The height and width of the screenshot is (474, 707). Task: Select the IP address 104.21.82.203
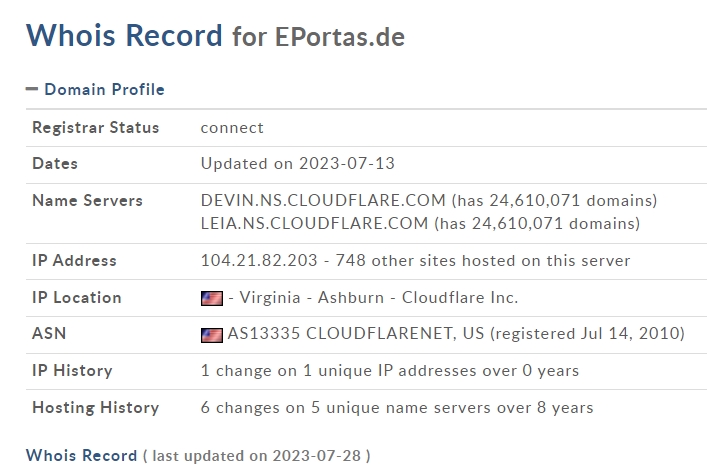pos(259,260)
